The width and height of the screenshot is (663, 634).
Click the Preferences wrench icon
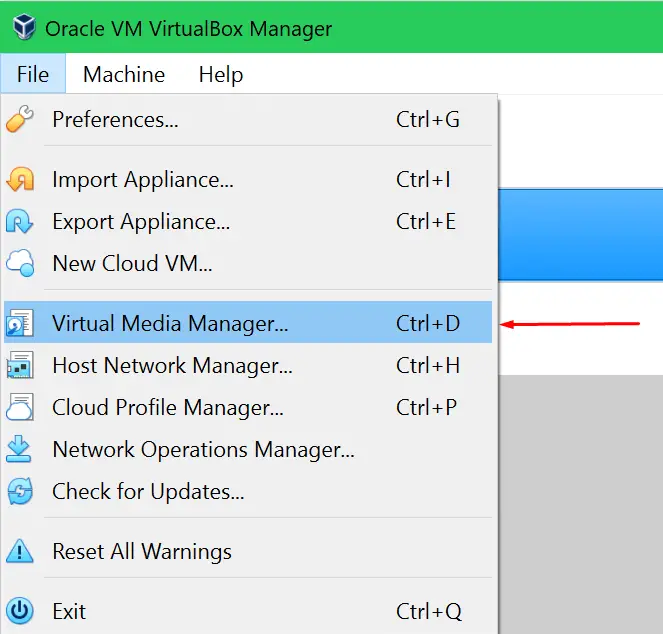coord(19,119)
